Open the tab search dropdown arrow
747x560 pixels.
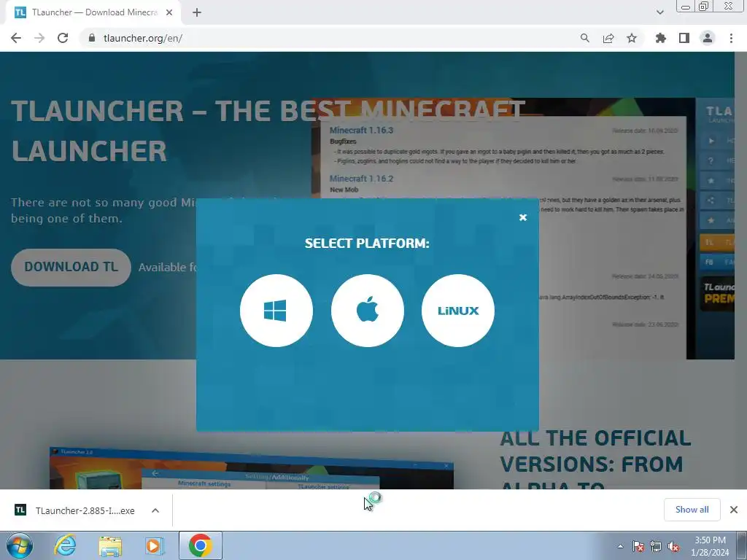pyautogui.click(x=659, y=12)
